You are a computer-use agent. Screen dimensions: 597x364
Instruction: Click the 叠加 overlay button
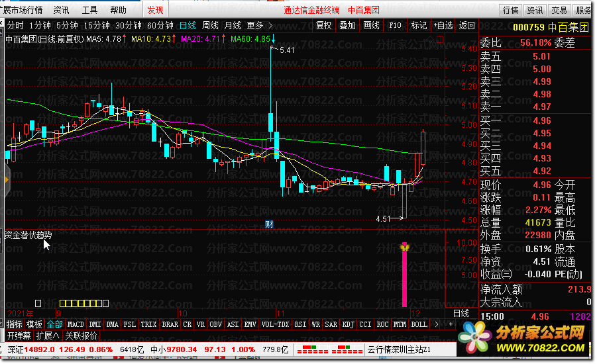point(347,26)
